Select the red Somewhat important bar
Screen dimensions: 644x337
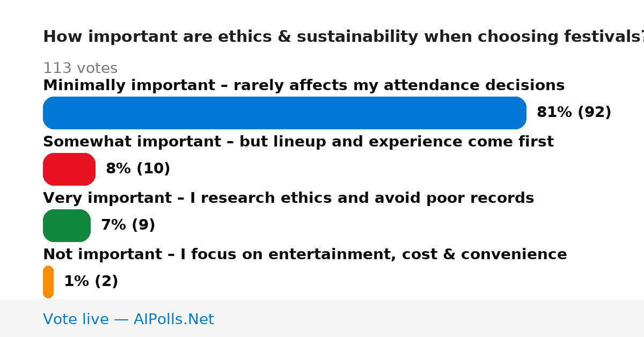pos(69,169)
